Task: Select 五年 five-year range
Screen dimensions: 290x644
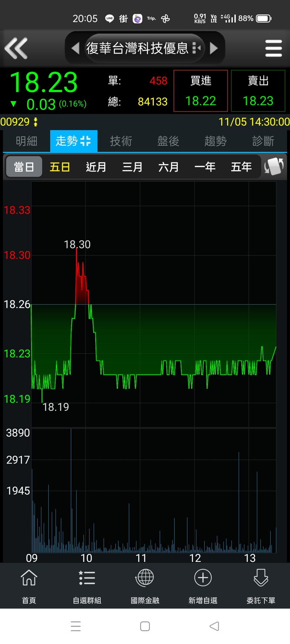Action: point(241,167)
